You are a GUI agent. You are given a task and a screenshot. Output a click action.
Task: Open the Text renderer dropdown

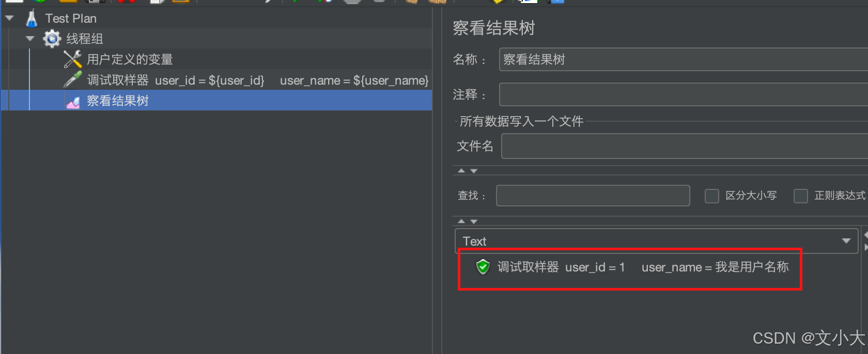[656, 241]
